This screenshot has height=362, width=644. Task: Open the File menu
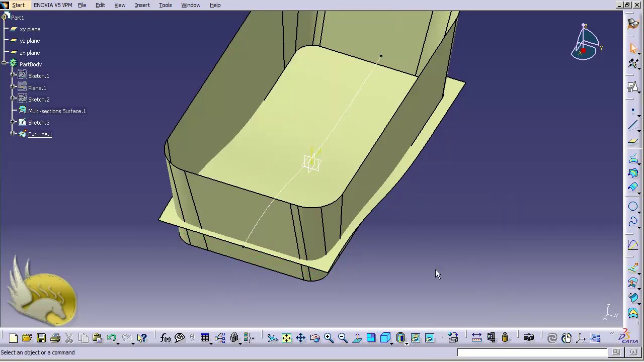[x=82, y=5]
